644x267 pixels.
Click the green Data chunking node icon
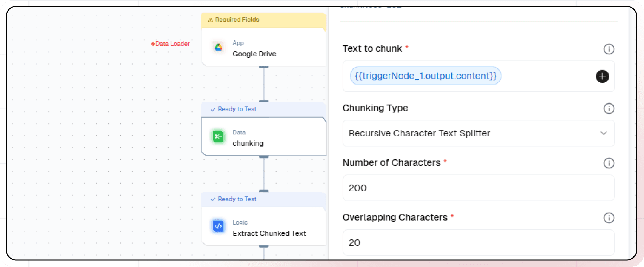pos(218,136)
